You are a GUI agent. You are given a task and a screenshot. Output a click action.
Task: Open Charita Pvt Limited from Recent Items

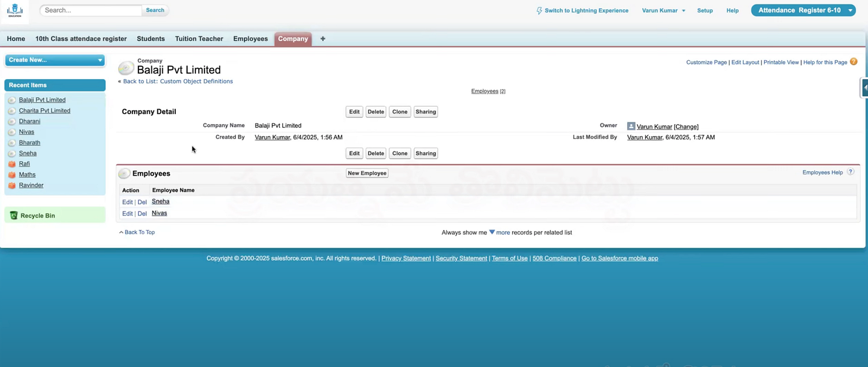pyautogui.click(x=44, y=111)
